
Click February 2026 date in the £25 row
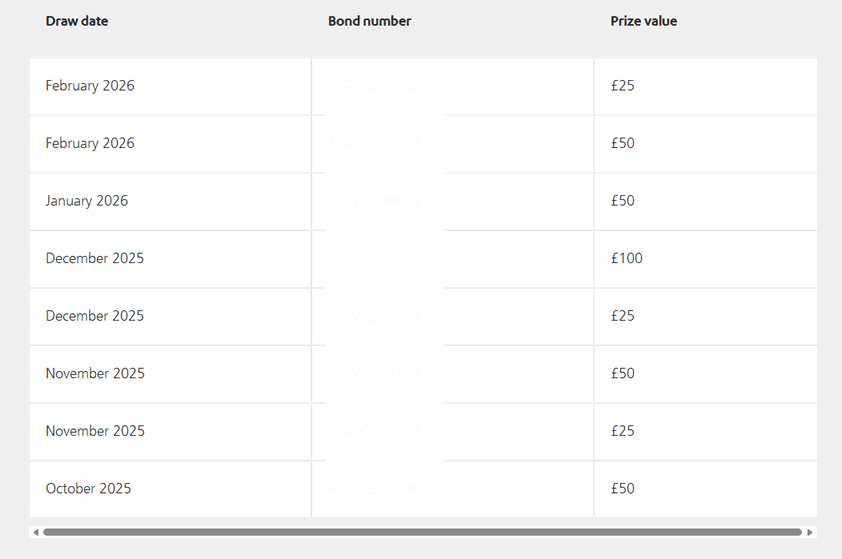tap(90, 86)
